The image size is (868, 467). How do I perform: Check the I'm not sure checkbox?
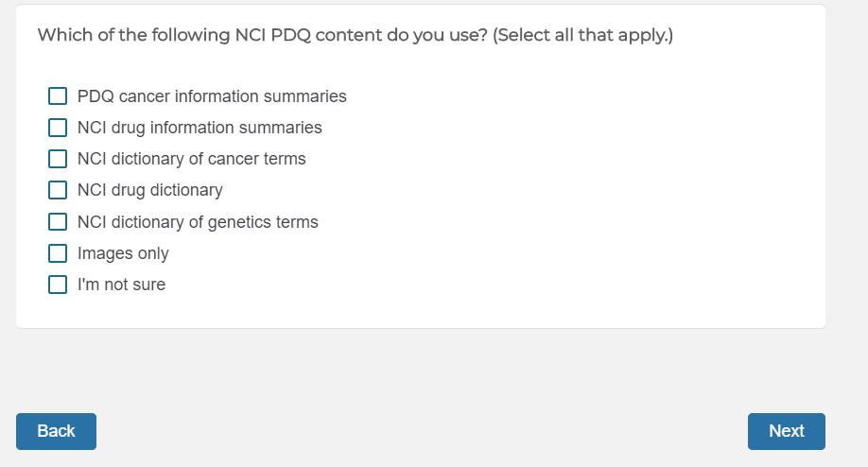click(58, 285)
